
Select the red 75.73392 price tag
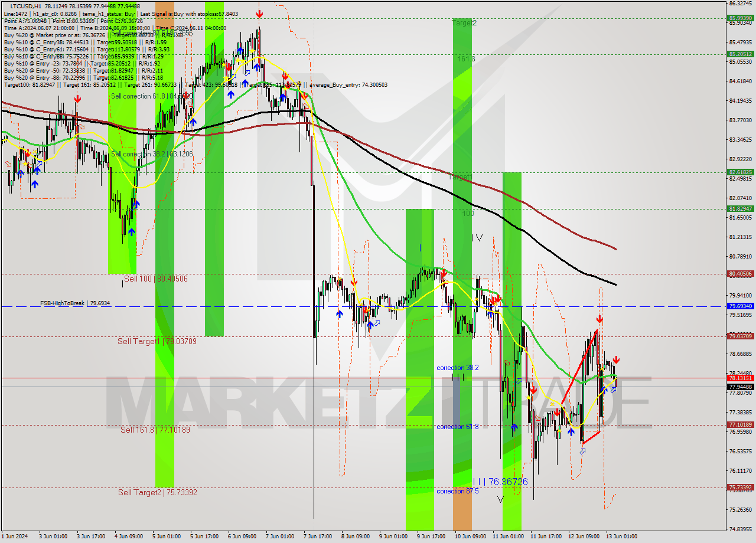coord(740,488)
